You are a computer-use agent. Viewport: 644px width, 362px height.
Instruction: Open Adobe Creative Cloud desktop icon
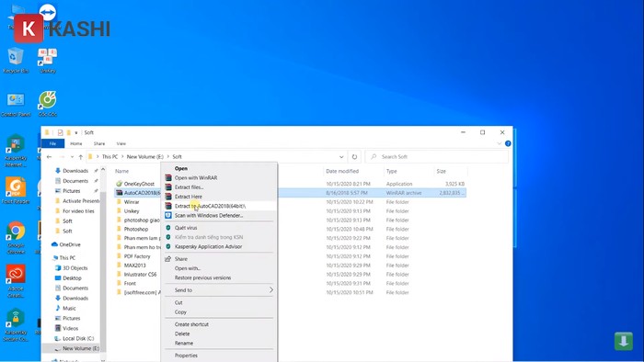coord(16,281)
